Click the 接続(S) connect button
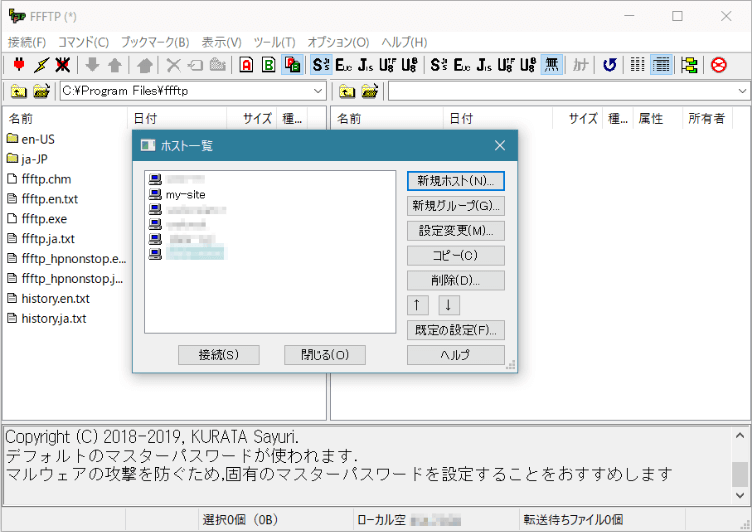Screen dimensions: 752x532 tap(219, 355)
